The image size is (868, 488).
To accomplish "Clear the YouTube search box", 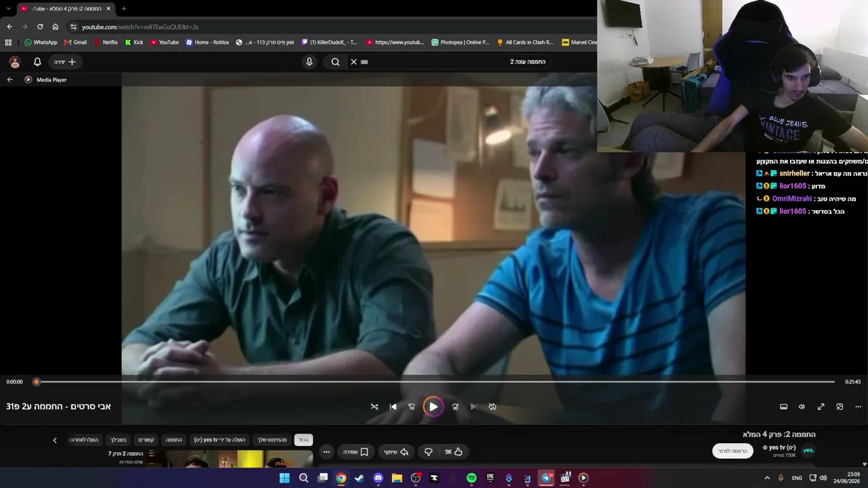I will point(353,62).
